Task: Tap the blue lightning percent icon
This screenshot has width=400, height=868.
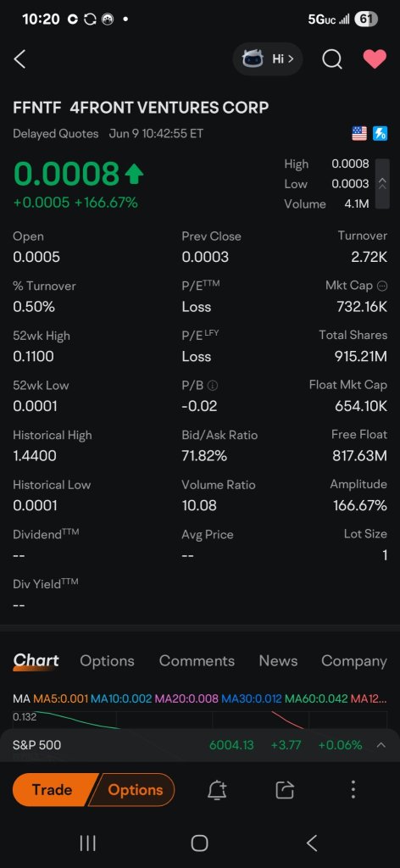Action: [x=380, y=133]
